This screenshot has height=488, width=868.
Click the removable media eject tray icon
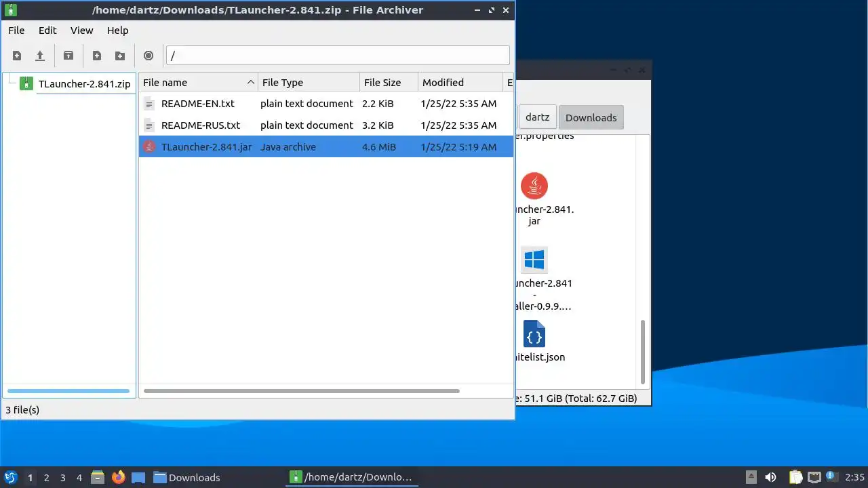click(x=751, y=477)
